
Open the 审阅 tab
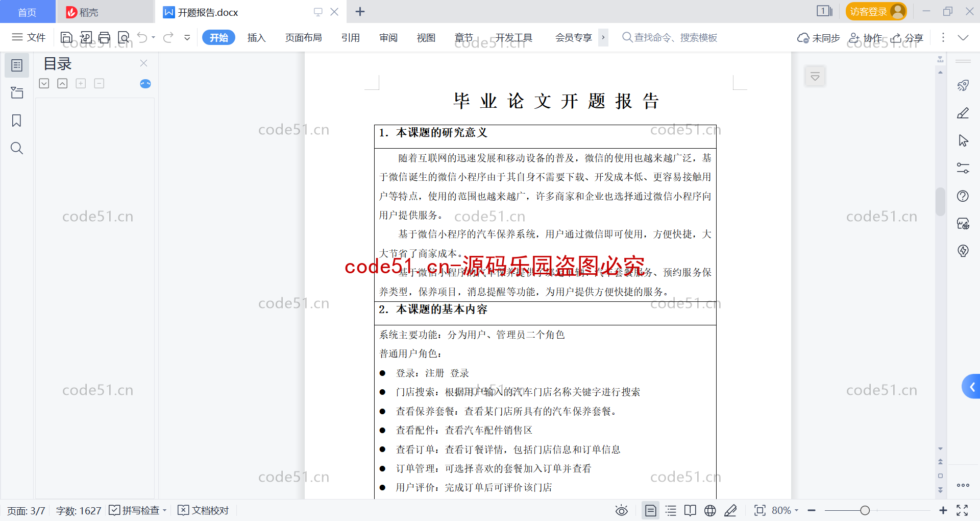pos(388,38)
